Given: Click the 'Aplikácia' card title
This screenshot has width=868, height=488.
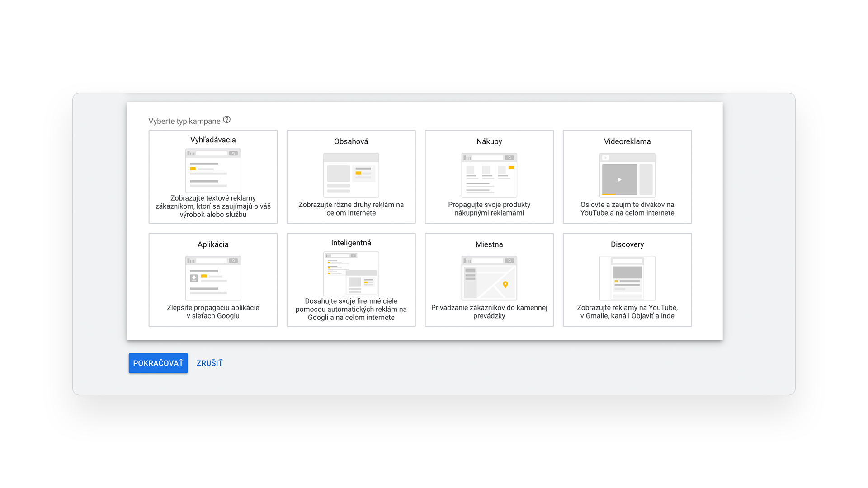Looking at the screenshot, I should coord(213,244).
